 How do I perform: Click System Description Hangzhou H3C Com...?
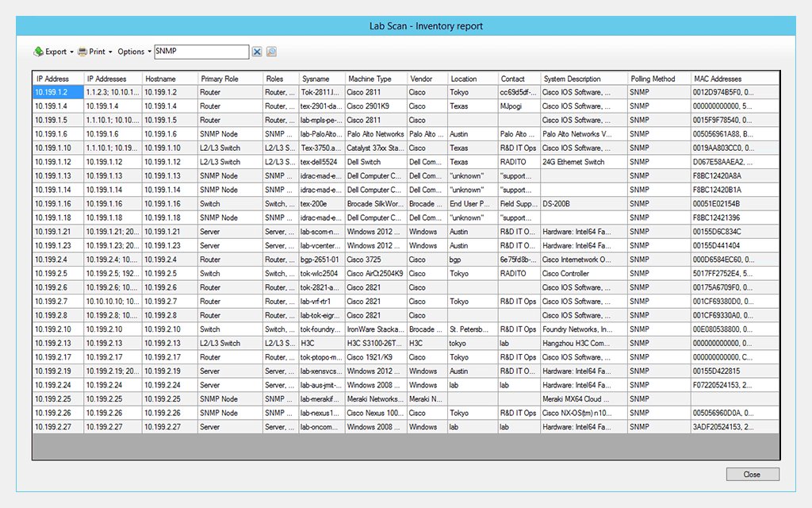point(584,343)
